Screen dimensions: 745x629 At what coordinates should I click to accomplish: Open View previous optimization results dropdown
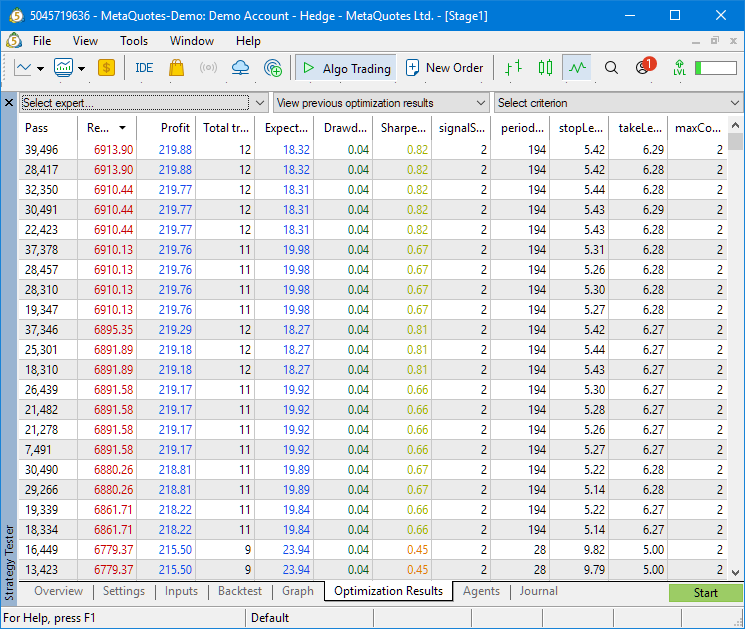click(381, 103)
